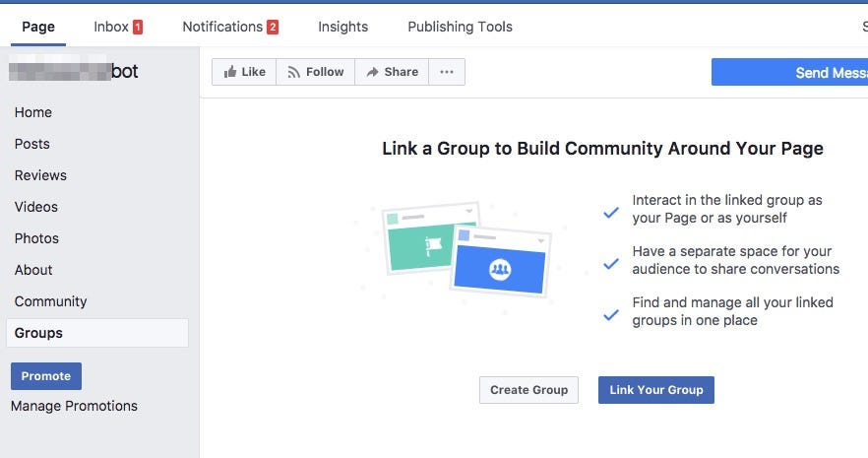Click the blue group card people illustration
This screenshot has width=868, height=458.
click(x=499, y=260)
